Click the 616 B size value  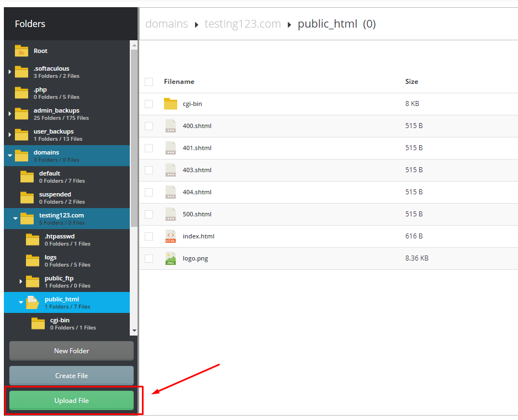click(x=414, y=236)
